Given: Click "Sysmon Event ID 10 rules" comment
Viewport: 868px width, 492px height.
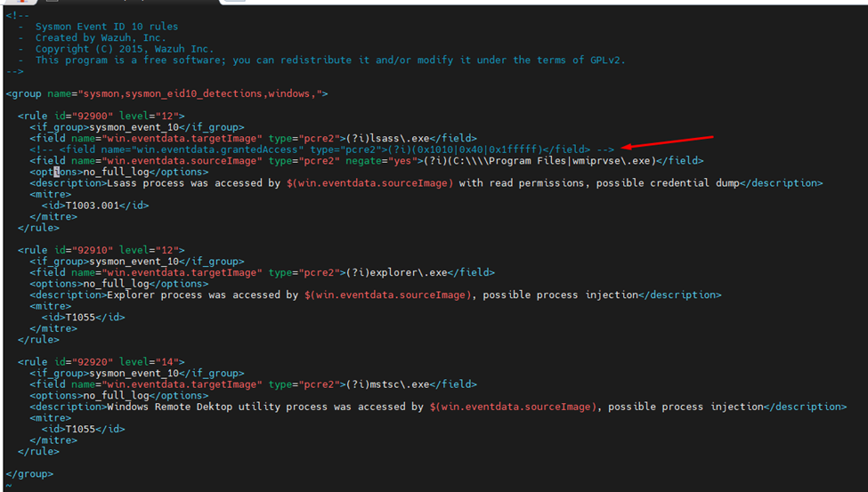Looking at the screenshot, I should (x=107, y=27).
